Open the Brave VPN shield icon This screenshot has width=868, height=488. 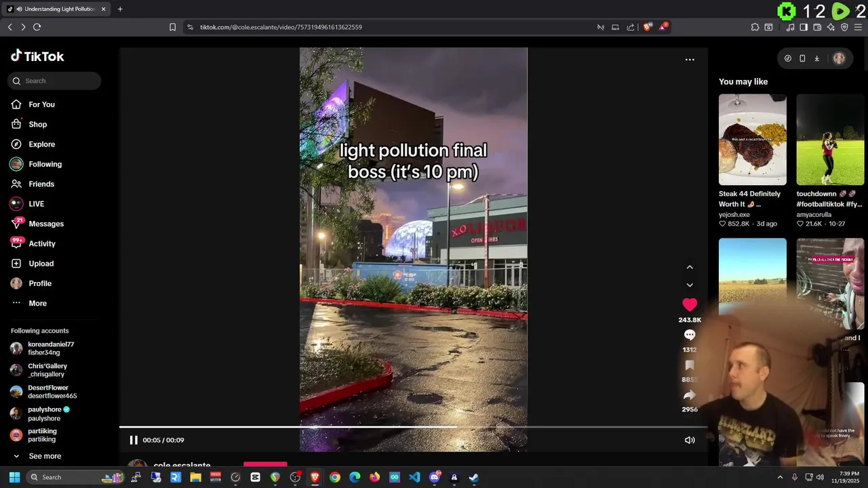844,27
